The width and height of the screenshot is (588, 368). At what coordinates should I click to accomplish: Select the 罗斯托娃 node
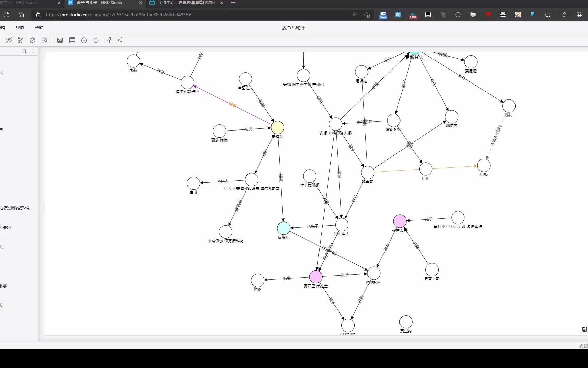394,120
